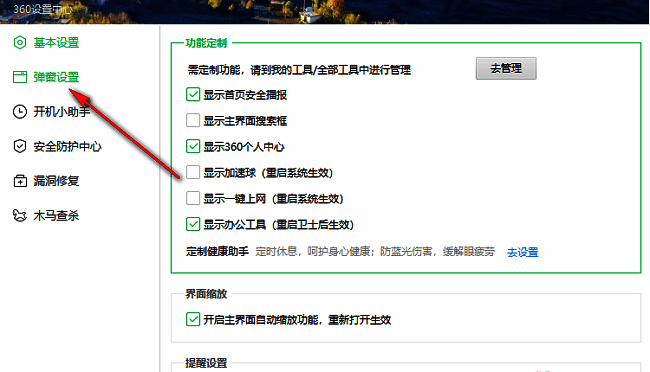Click the 漏洞修复 medical kit icon
This screenshot has height=372, width=650.
(x=19, y=181)
